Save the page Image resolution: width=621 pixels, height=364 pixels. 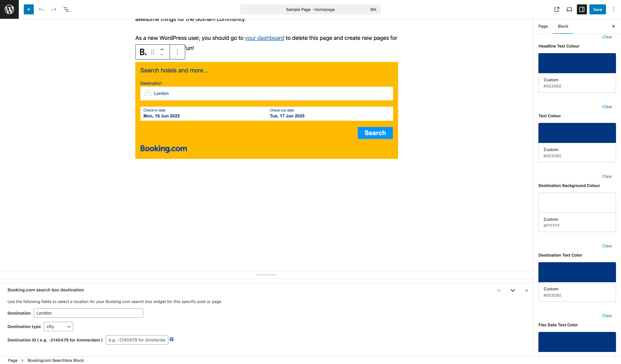598,9
